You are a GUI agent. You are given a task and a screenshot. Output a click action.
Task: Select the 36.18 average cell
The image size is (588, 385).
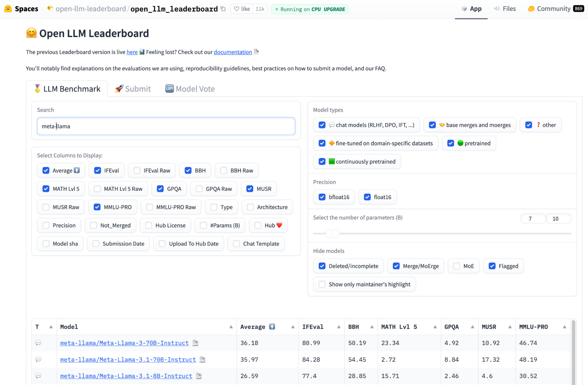click(x=249, y=343)
